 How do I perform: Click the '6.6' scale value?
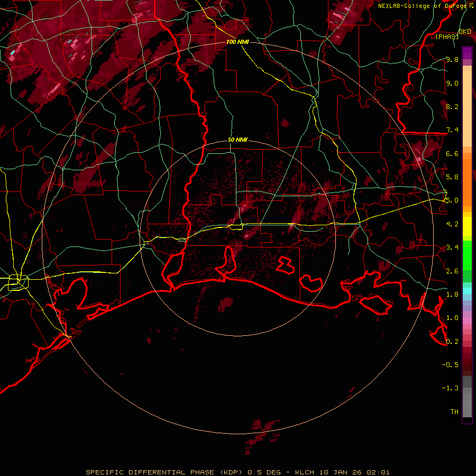coord(452,153)
